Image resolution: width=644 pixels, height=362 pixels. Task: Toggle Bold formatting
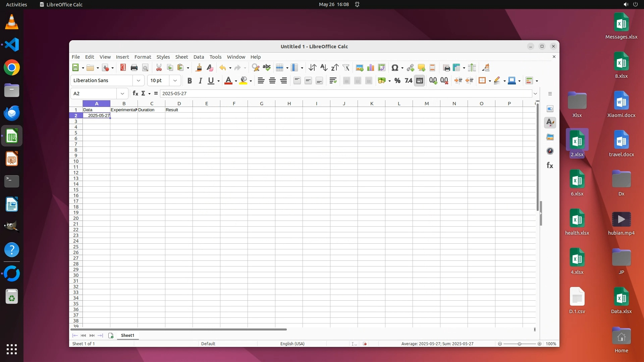[190, 80]
